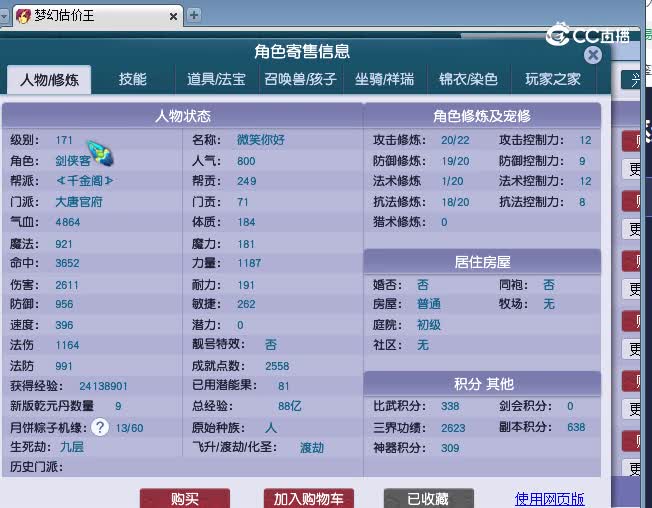Open the 道具/法宝 tab
Screen dimensions: 652x508
(216, 79)
